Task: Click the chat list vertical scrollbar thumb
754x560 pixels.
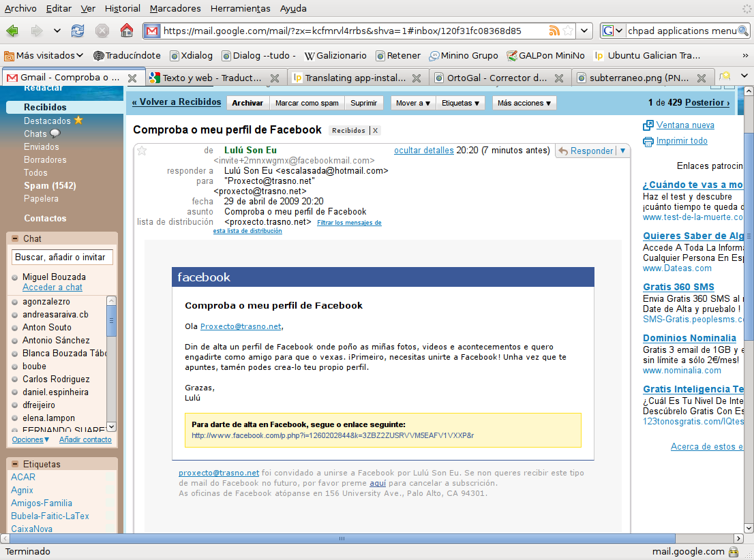Action: coord(111,321)
